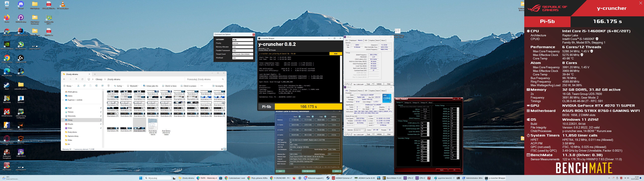
Task: Click the Delete trash icon in File Explorer
Action: click(109, 86)
